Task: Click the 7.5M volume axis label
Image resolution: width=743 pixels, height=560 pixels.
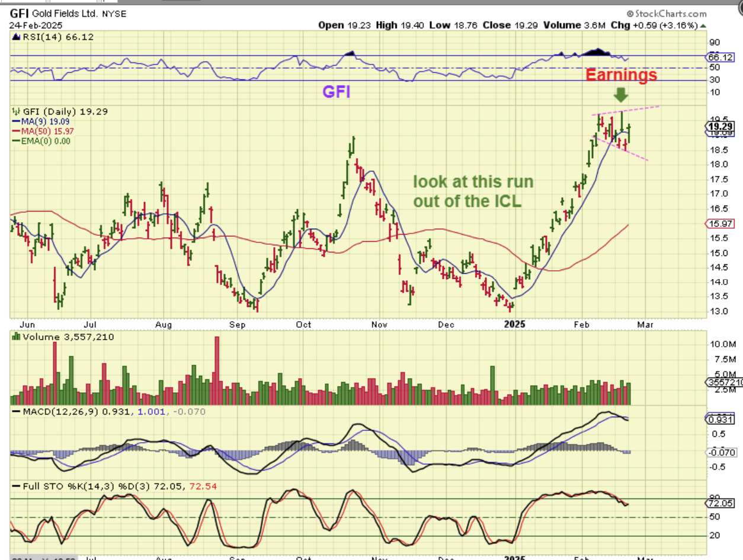Action: coord(721,359)
